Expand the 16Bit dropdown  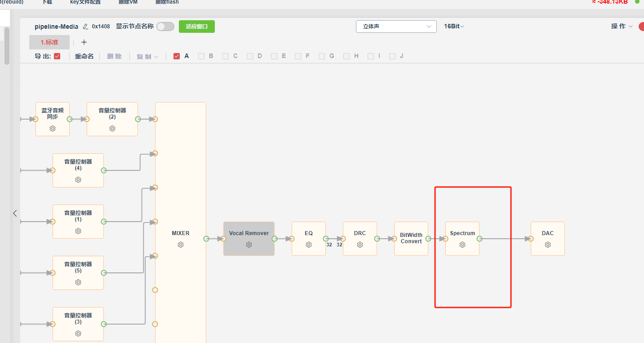tap(454, 27)
